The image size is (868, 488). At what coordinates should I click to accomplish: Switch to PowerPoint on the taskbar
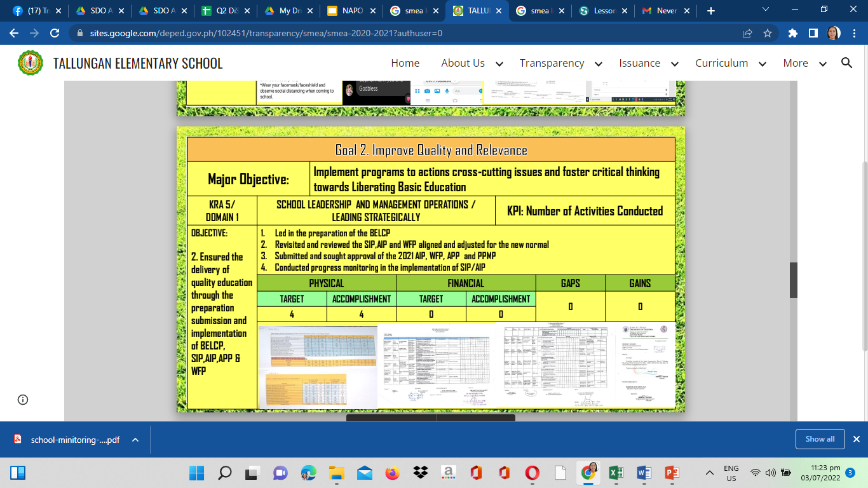pyautogui.click(x=672, y=473)
